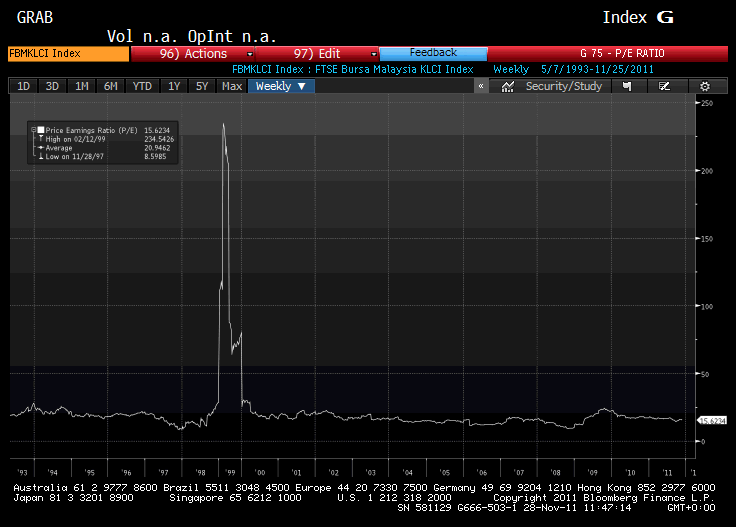This screenshot has width=736, height=527.
Task: Click the Price Earnings Ratio (P/E) legend label
Action: (92, 130)
